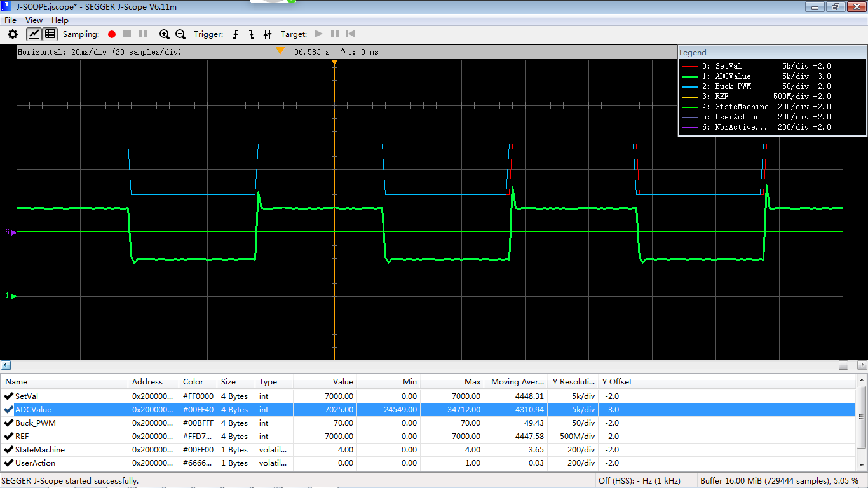Click Y Resoluti... column header
The width and height of the screenshot is (868, 488).
tap(573, 382)
